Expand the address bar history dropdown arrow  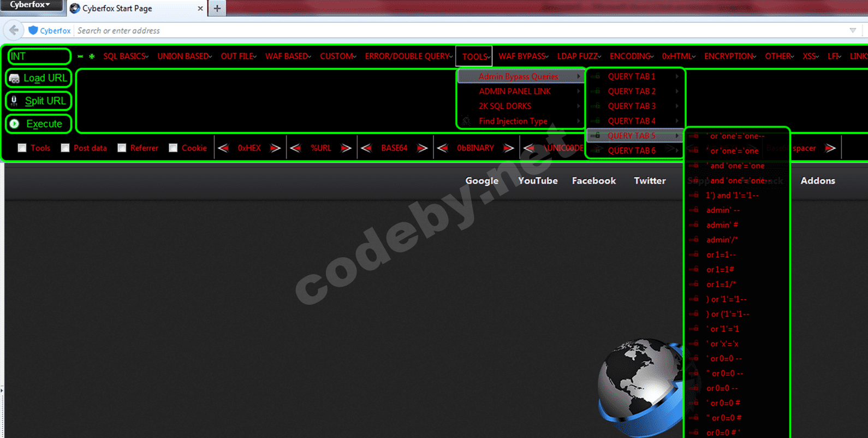coord(853,31)
